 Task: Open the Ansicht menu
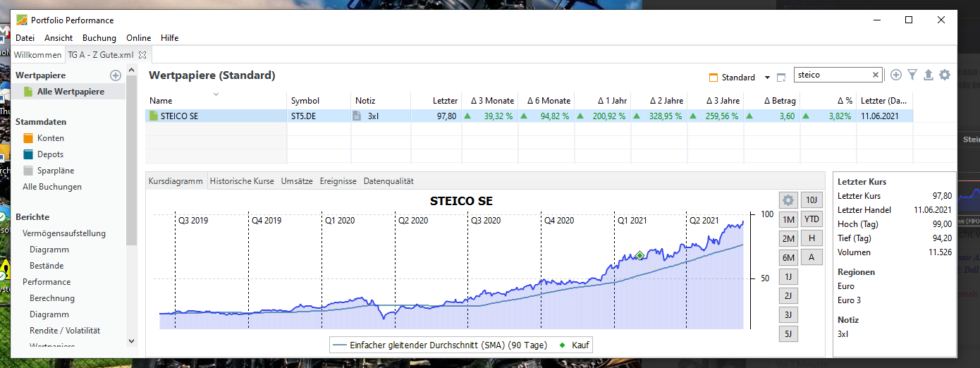click(x=59, y=38)
